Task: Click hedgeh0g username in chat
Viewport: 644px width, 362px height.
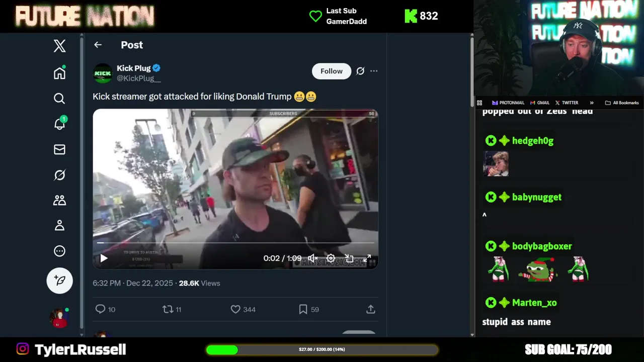Action: click(532, 141)
